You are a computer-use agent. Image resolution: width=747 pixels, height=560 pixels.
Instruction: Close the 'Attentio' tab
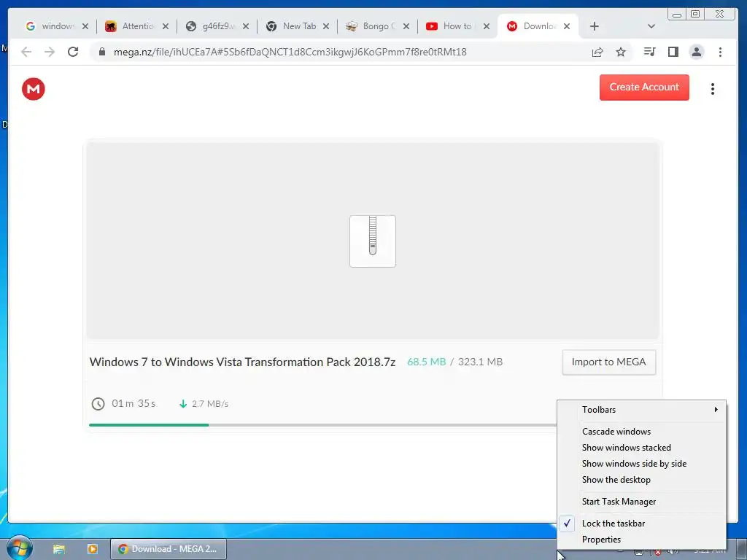tap(166, 26)
